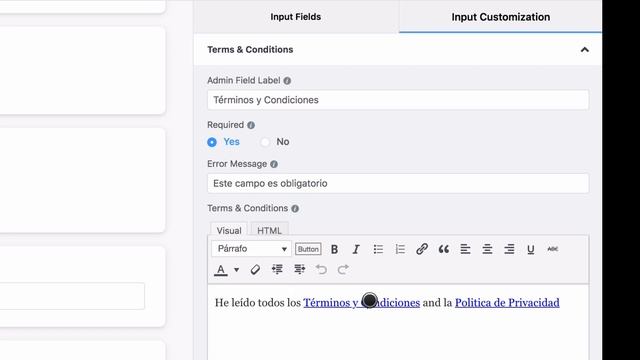Image resolution: width=640 pixels, height=360 pixels.
Task: Show Required info tooltip icon
Action: 251,125
